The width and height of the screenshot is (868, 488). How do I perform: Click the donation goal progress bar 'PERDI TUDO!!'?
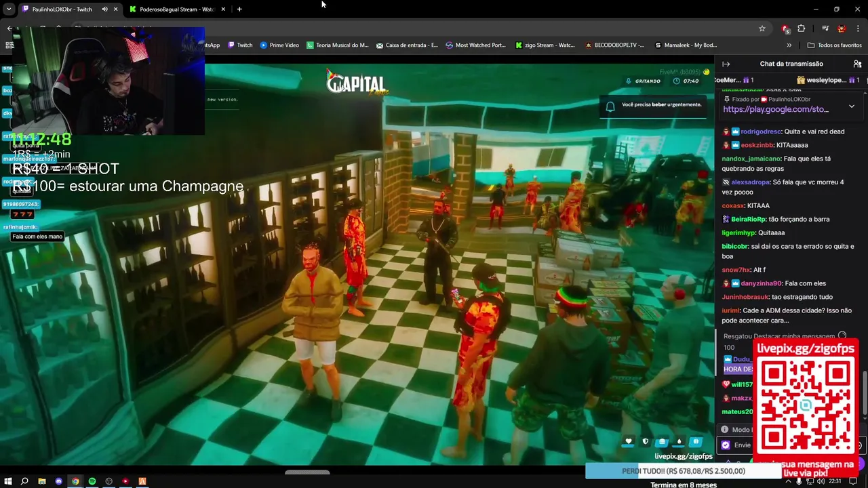pos(684,471)
